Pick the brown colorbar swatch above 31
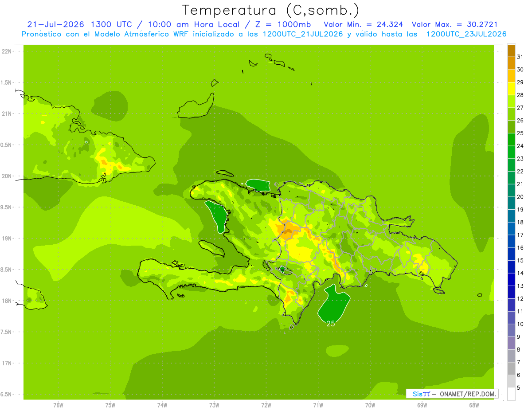 pos(511,51)
